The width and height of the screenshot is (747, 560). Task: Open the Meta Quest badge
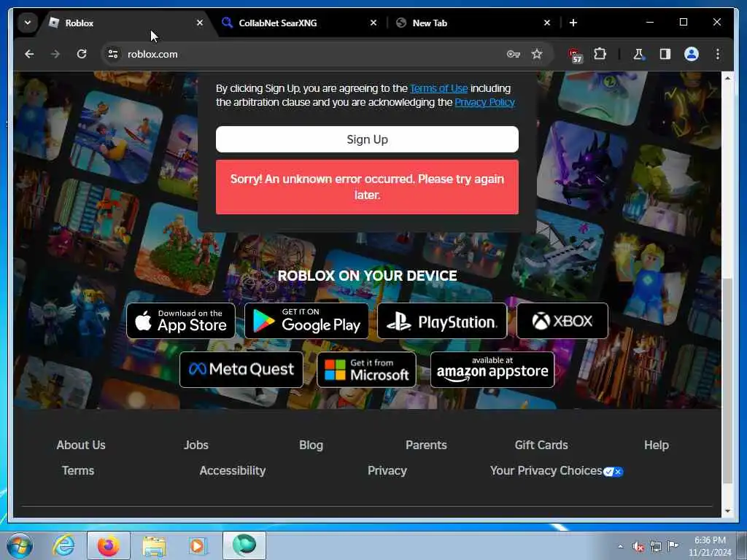click(241, 370)
